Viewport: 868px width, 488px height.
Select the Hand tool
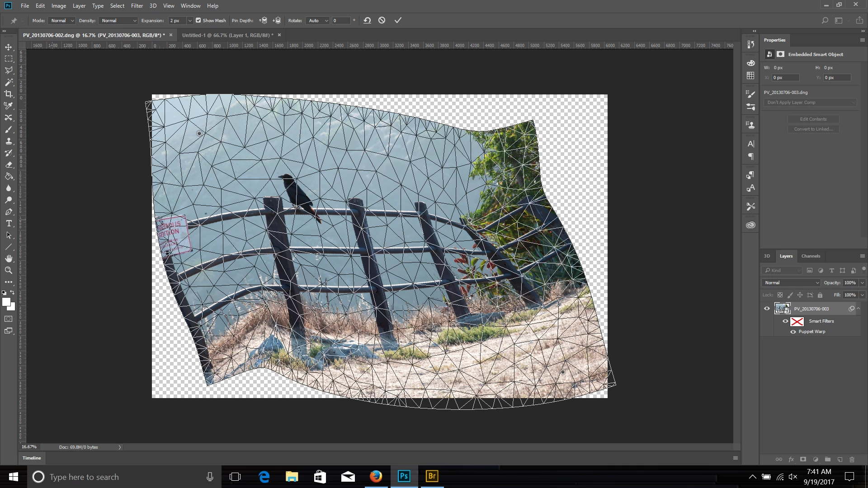click(x=9, y=258)
